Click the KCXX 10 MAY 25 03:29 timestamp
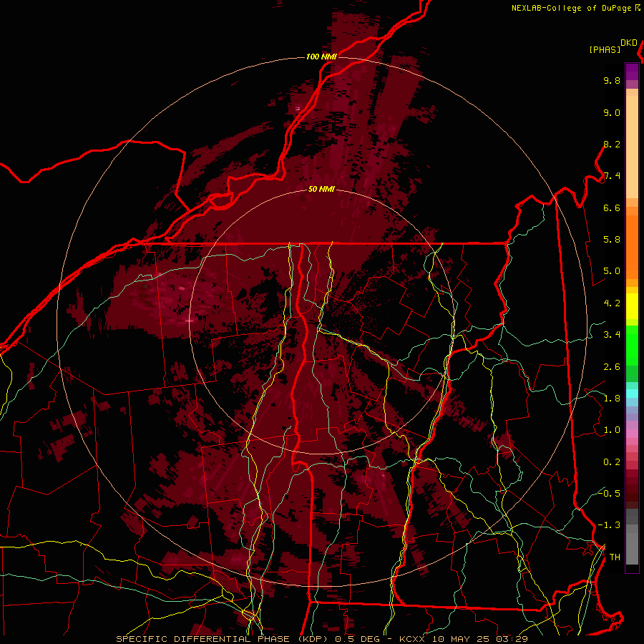Image resolution: width=644 pixels, height=644 pixels. [x=462, y=639]
